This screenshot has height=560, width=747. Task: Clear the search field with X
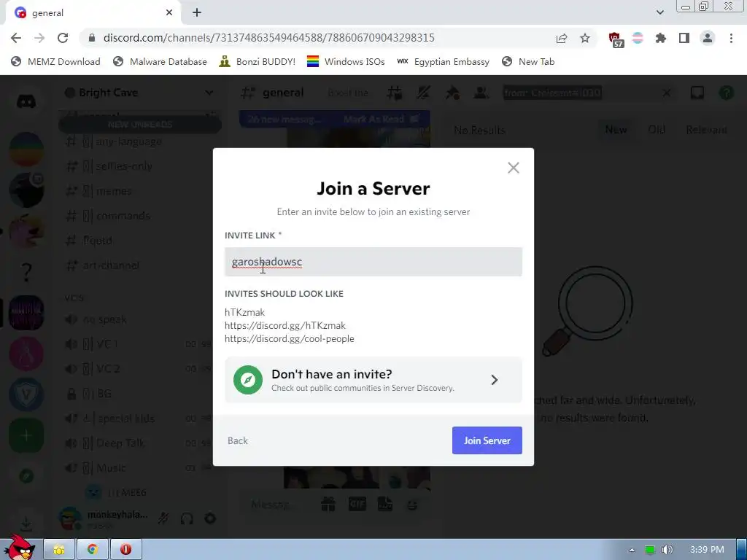pyautogui.click(x=667, y=93)
